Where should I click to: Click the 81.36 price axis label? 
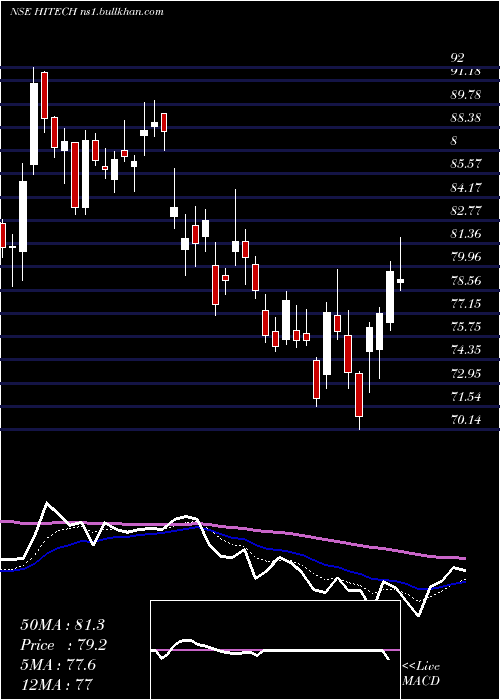point(466,233)
